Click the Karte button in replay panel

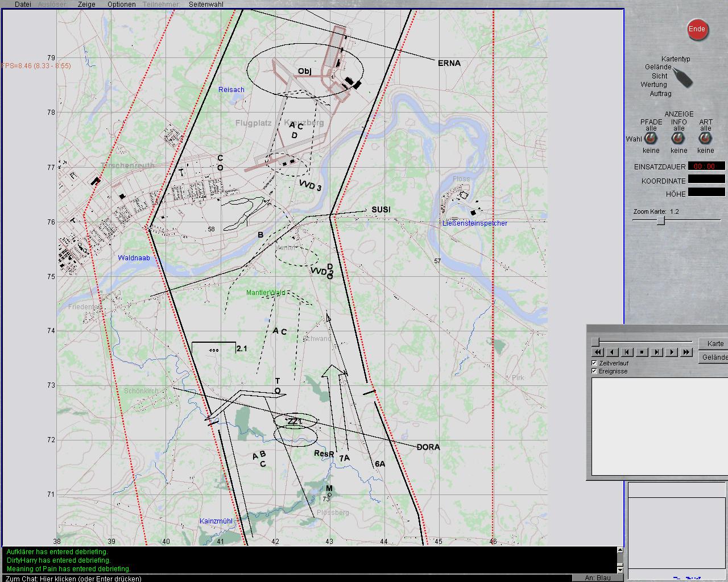click(x=715, y=344)
